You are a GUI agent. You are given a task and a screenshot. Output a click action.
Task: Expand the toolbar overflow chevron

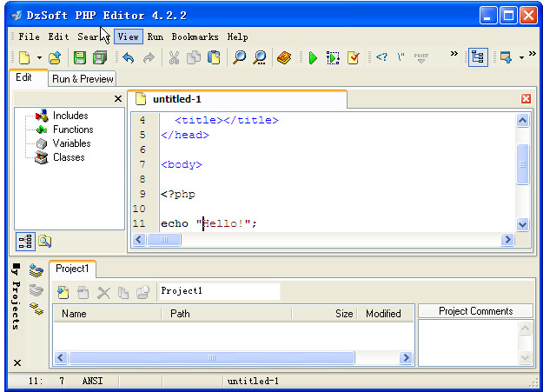454,54
